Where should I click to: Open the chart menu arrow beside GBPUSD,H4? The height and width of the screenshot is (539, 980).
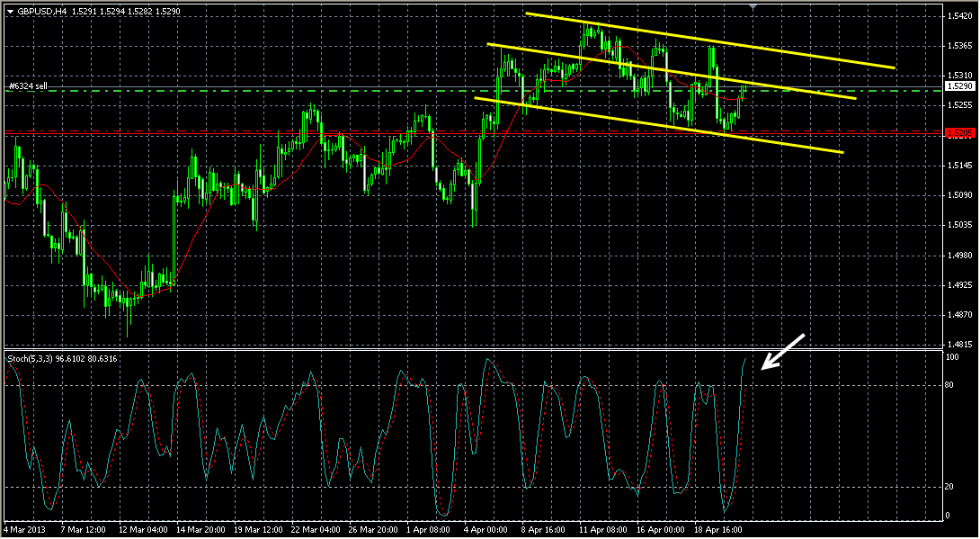pyautogui.click(x=10, y=12)
